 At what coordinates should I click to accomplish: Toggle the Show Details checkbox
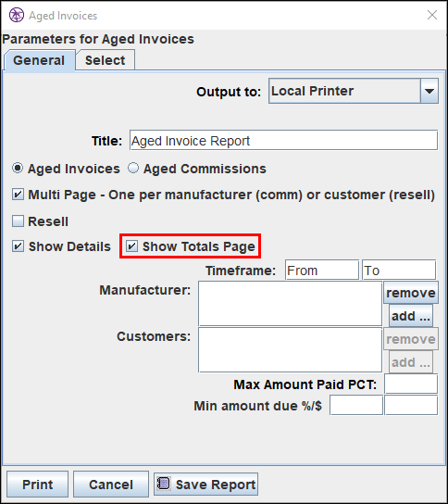click(18, 246)
